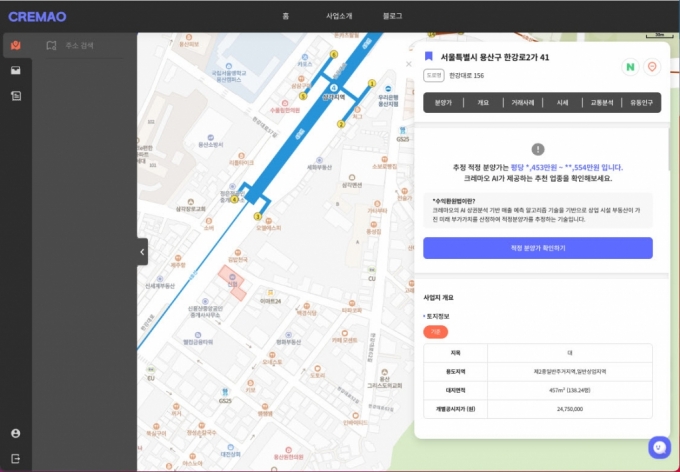The image size is (680, 472).
Task: Click the exclamation info icon
Action: (538, 149)
